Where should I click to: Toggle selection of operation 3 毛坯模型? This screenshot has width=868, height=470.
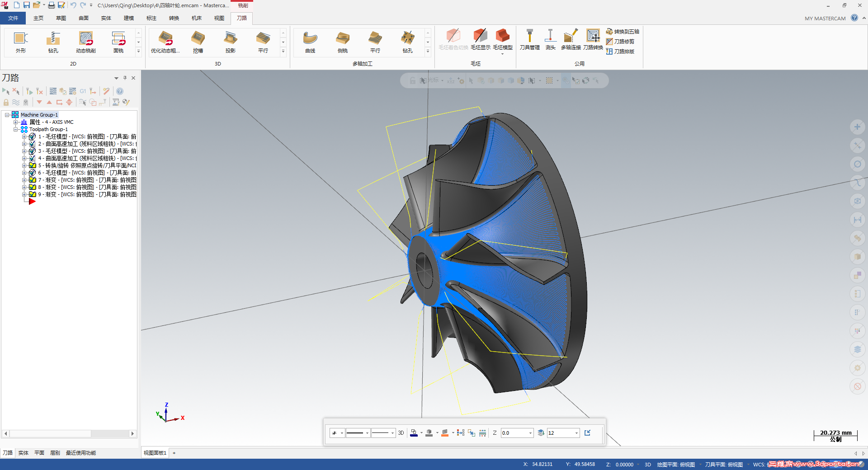pos(32,151)
